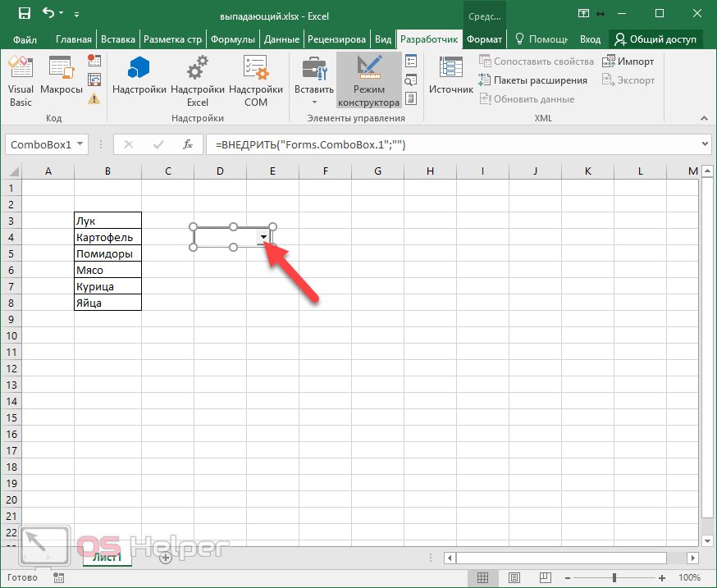Viewport: 717px width, 588px height.
Task: Click the macro security warning icon
Action: 94,99
